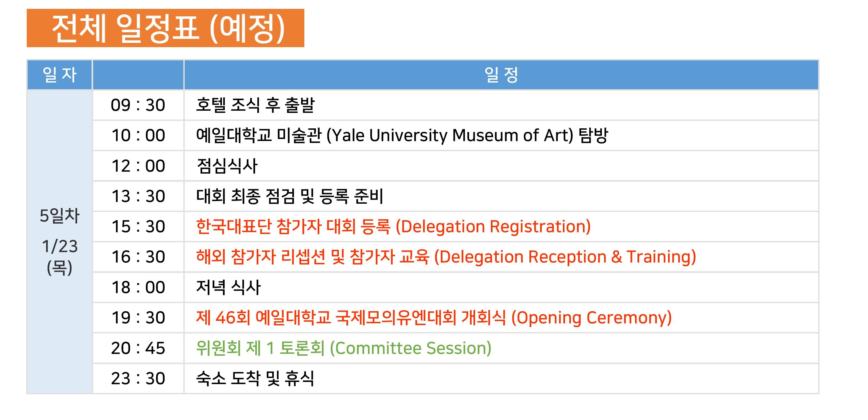Viewport: 868px width, 420px height.
Task: Click the 5일차 1/23 (목) date cell
Action: tap(59, 241)
